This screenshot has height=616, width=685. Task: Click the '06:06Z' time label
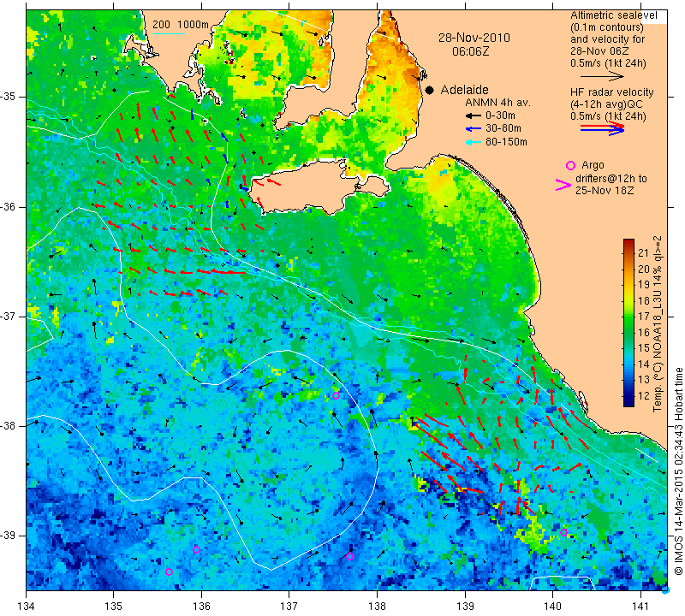click(470, 51)
